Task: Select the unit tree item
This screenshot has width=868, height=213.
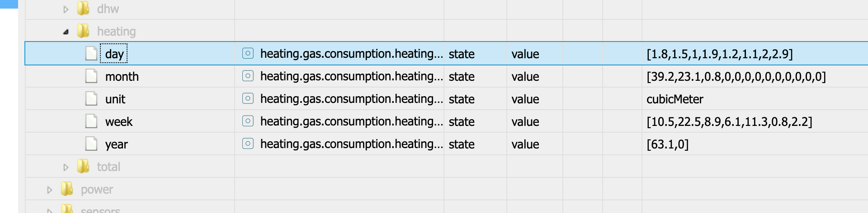Action: [115, 99]
